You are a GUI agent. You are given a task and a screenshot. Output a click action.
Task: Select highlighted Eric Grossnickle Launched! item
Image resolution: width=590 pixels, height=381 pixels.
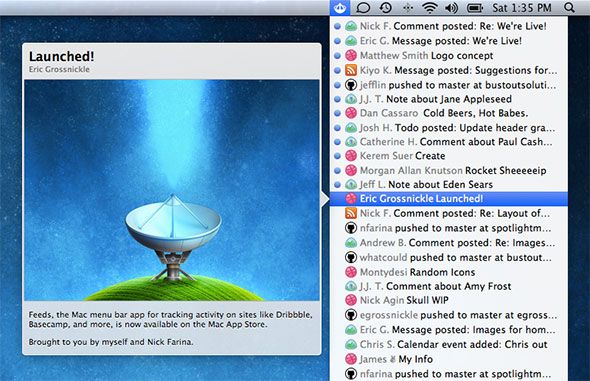[449, 199]
